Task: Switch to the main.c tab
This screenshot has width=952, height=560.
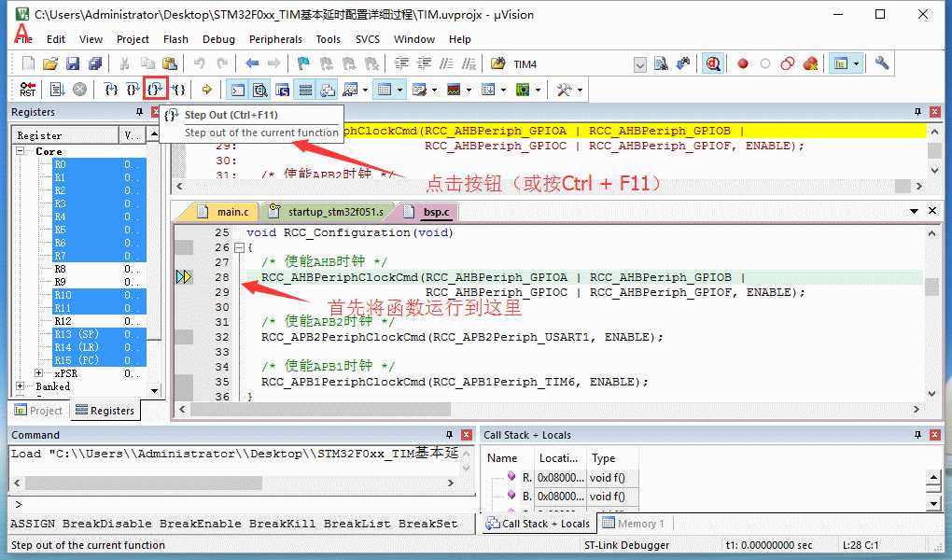Action: point(226,211)
